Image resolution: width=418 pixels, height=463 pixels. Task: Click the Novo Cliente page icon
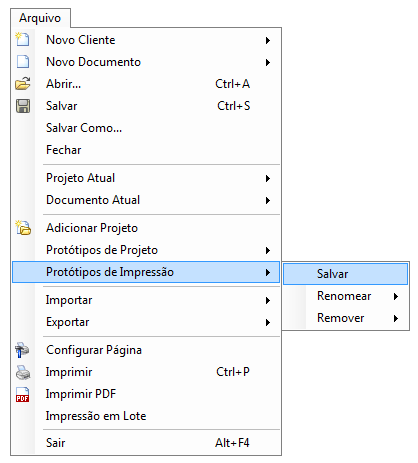[x=23, y=39]
